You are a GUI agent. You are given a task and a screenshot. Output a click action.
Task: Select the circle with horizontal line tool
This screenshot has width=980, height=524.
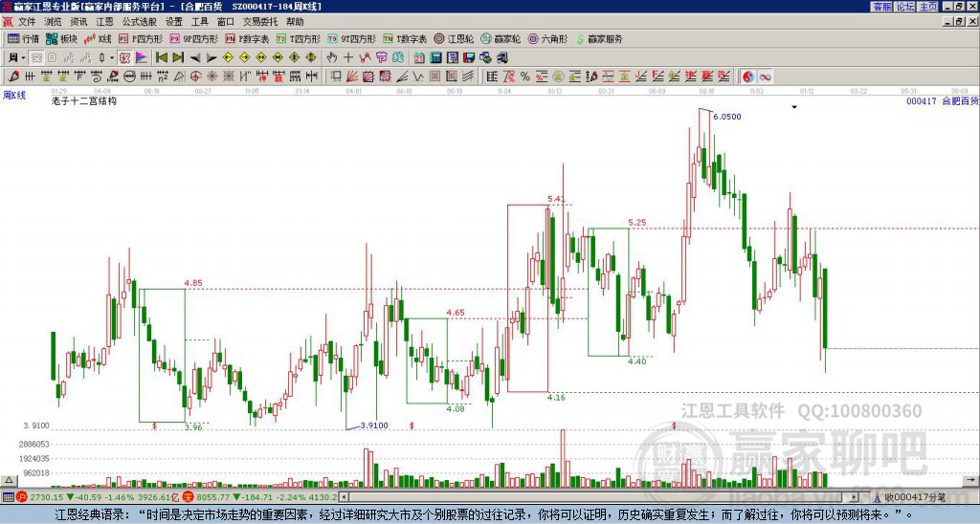pyautogui.click(x=129, y=76)
